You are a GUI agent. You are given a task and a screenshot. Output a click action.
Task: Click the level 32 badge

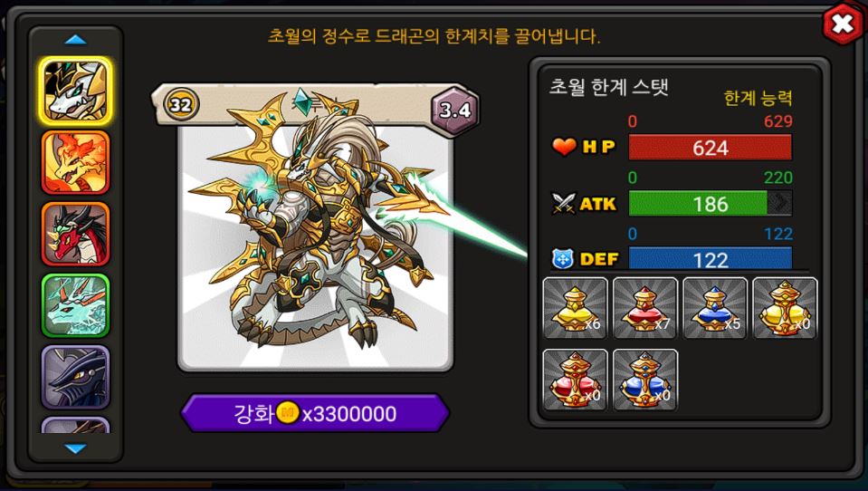point(180,104)
